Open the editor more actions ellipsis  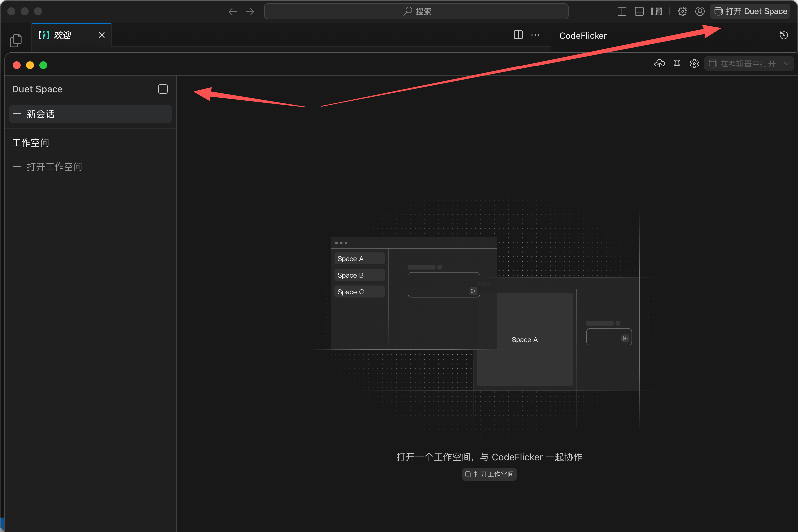[535, 35]
